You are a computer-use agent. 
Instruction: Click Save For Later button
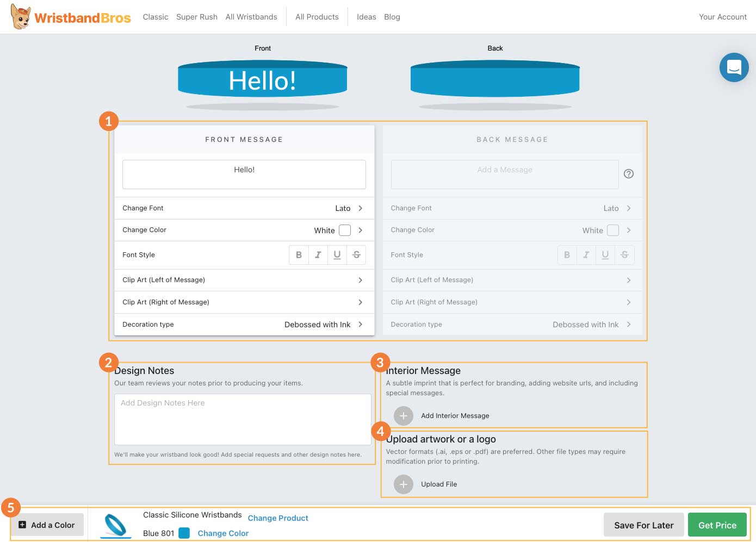coord(644,525)
